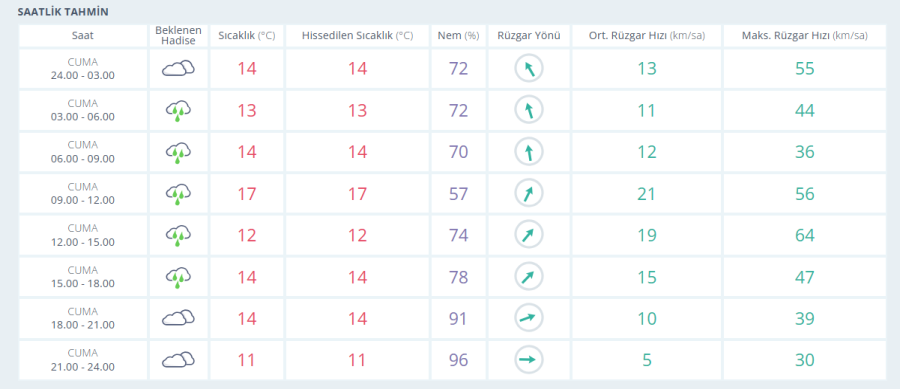Click the rain icon for 12.00 - 15.00
The image size is (900, 389).
(179, 236)
